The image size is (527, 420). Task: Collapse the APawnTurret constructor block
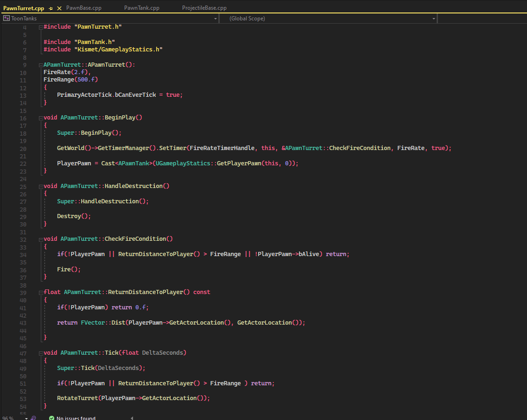tap(41, 65)
